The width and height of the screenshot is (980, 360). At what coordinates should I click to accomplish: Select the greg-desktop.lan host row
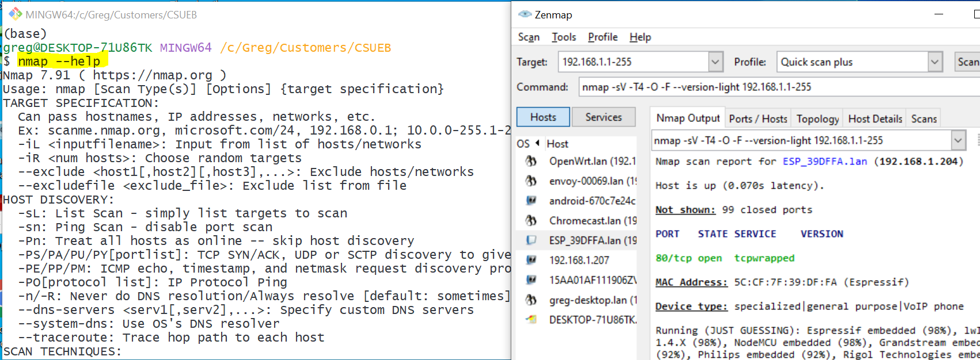[x=577, y=300]
